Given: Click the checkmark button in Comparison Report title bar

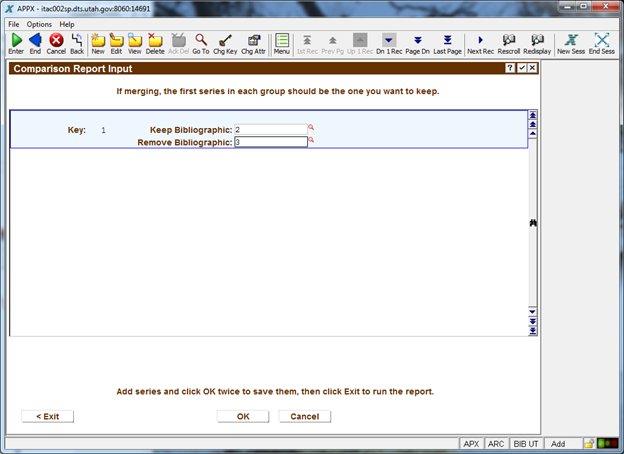Looking at the screenshot, I should coord(521,68).
